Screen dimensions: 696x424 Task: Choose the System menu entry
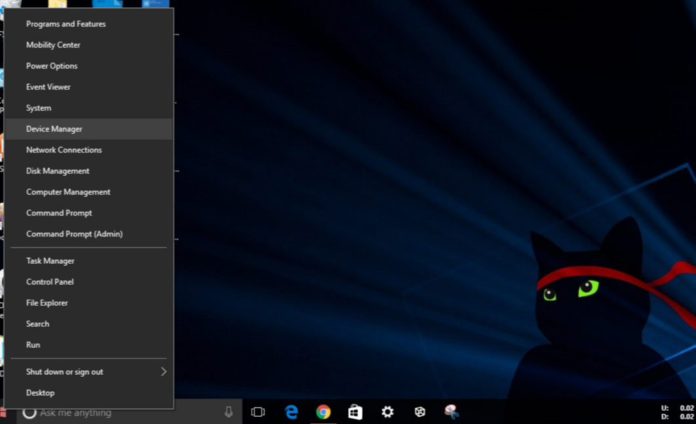89,108
